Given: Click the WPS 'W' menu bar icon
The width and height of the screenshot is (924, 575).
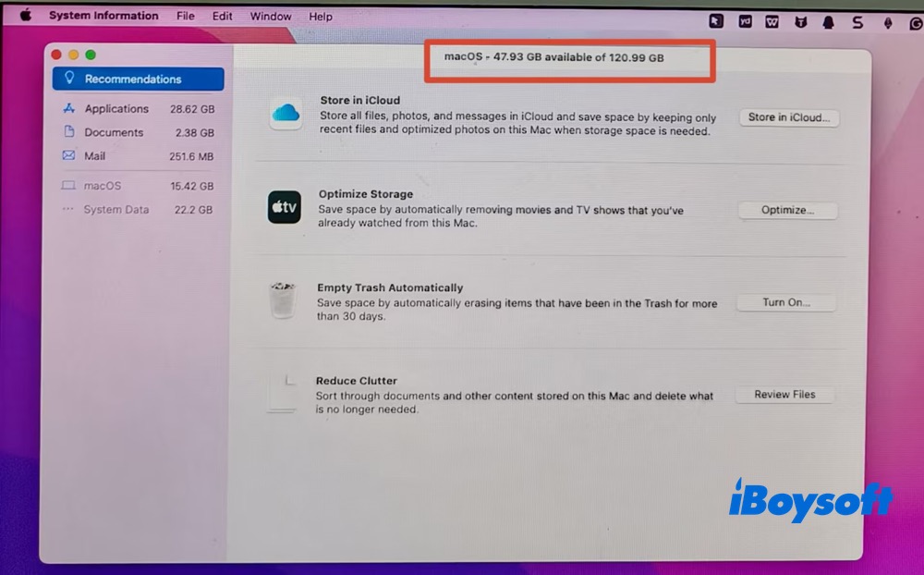Looking at the screenshot, I should (772, 22).
